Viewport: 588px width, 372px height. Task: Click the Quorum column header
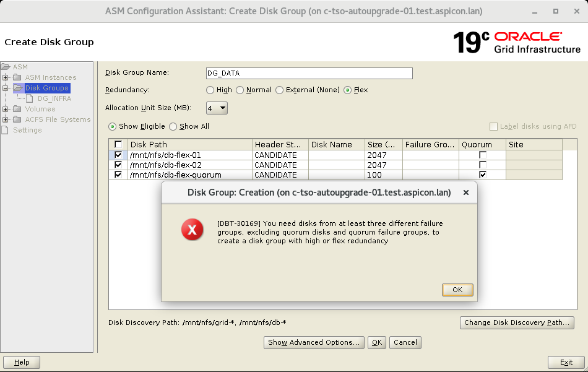[482, 144]
